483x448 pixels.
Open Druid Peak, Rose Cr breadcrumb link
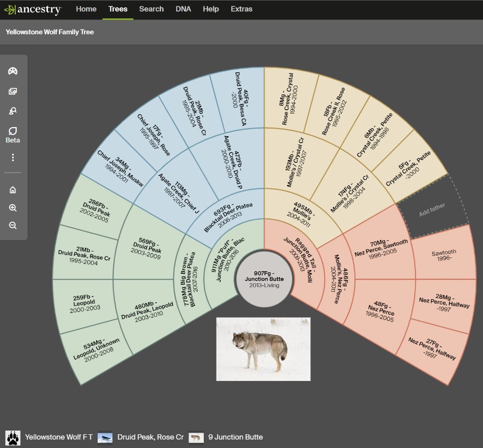tap(150, 437)
